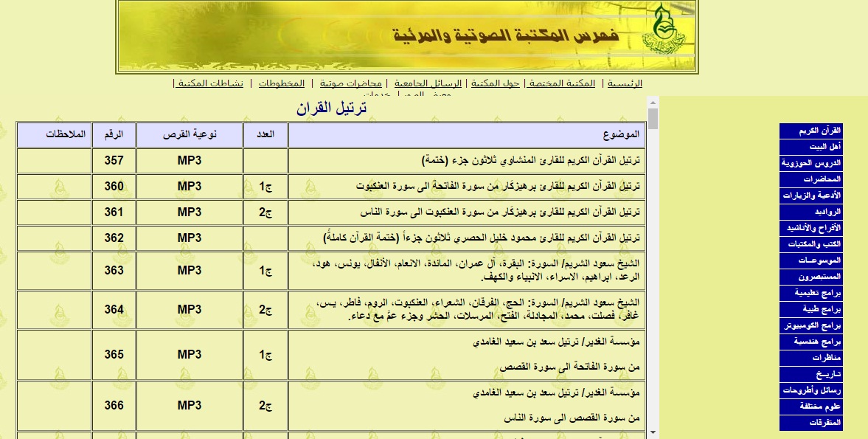
Task: Select برامج طبية sidebar item
Action: pos(811,309)
